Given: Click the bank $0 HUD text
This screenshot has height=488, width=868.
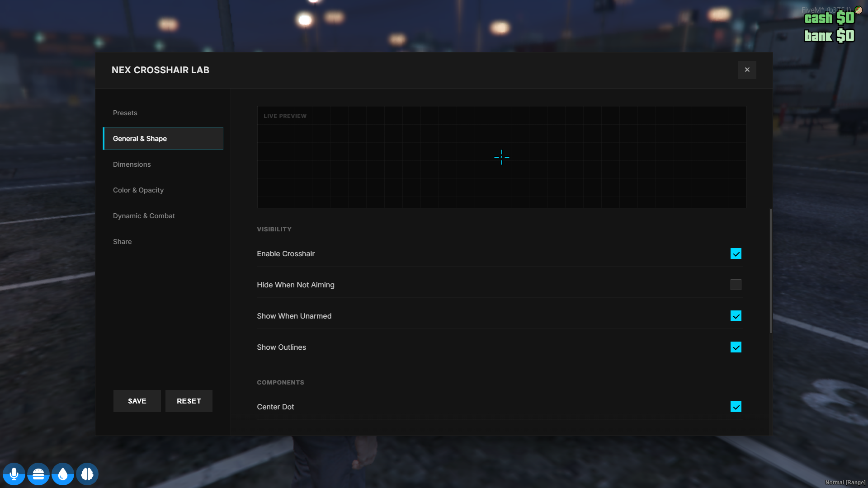Looking at the screenshot, I should [x=829, y=36].
